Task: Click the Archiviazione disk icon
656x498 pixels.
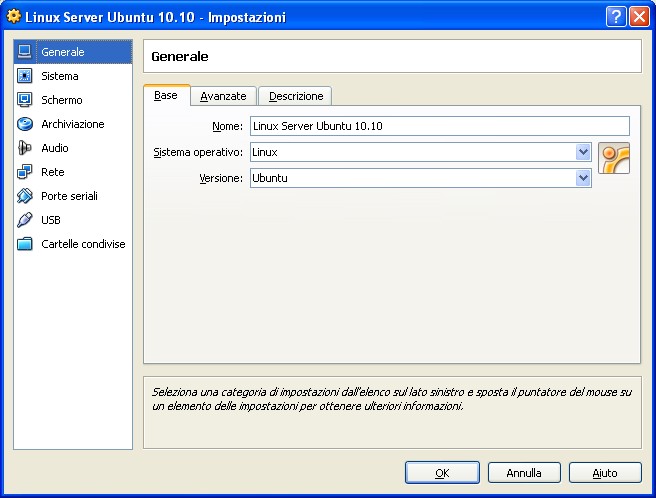Action: click(25, 124)
